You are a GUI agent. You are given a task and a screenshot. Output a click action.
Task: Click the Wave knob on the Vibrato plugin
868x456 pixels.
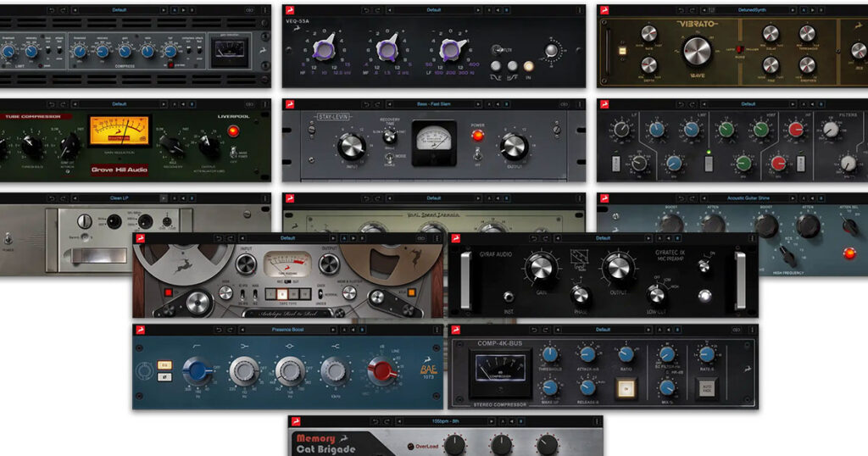(x=697, y=51)
